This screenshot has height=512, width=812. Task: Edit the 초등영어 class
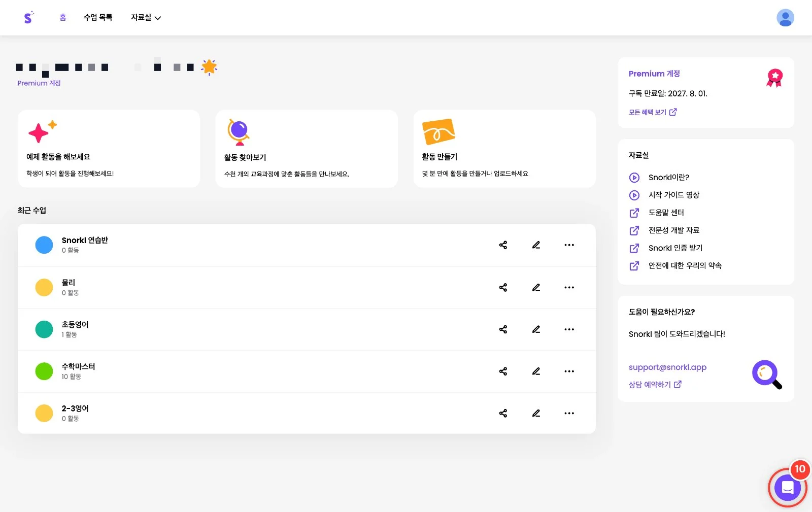536,329
